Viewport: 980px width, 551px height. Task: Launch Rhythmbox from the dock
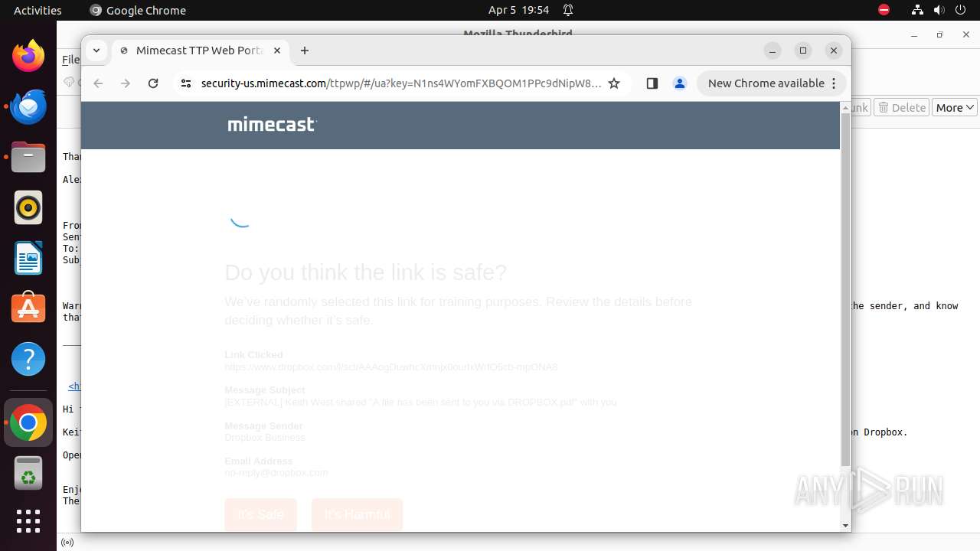pyautogui.click(x=28, y=207)
